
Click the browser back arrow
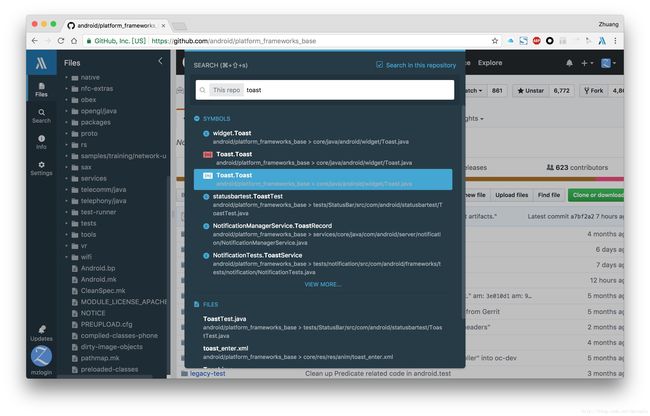[x=35, y=41]
